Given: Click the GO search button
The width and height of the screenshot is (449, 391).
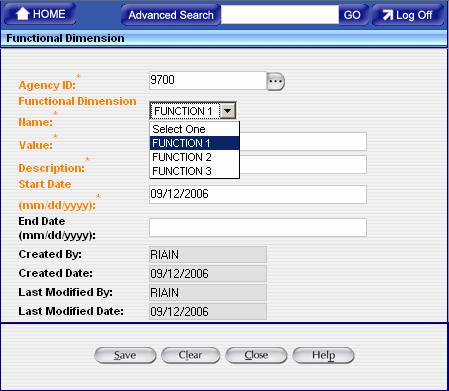Looking at the screenshot, I should (x=352, y=15).
